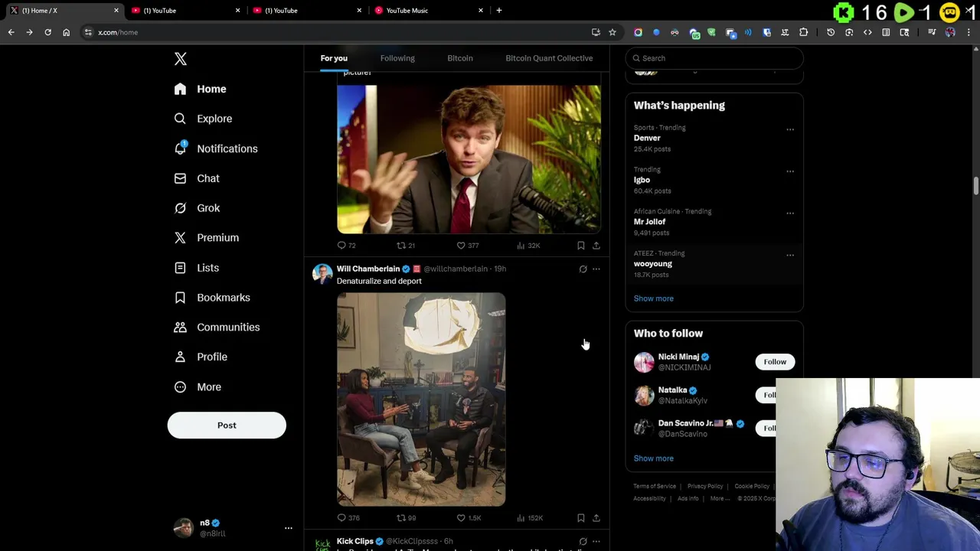Open the Privacy Policy link

705,486
